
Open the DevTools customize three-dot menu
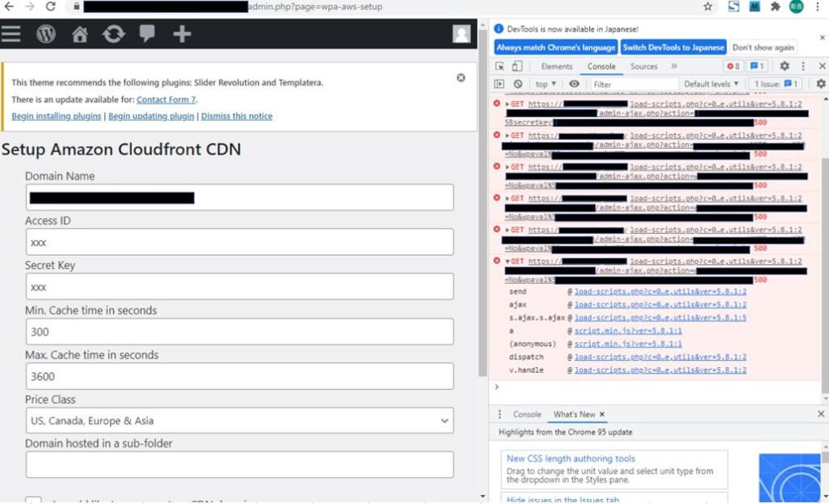tap(803, 66)
